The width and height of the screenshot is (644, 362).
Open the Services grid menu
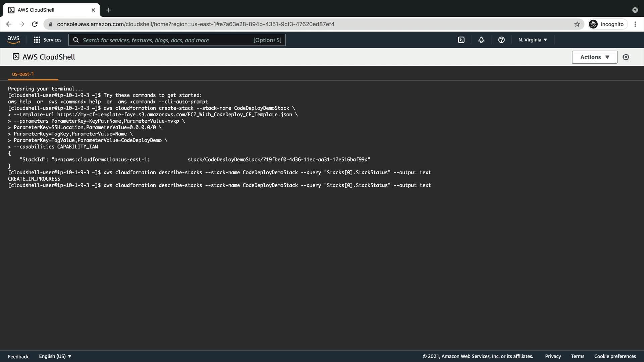coord(47,40)
